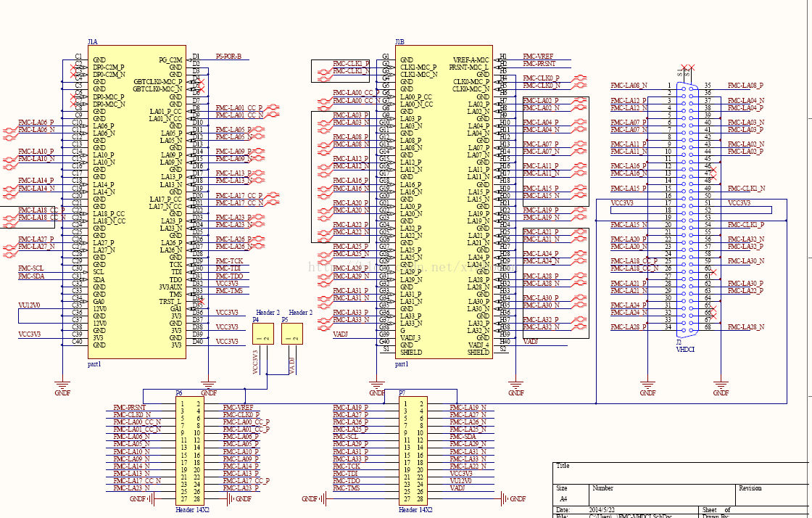Click FMC-LA08_N net label at J2 pin 1
Viewport: 812px width, 518px height.
629,86
